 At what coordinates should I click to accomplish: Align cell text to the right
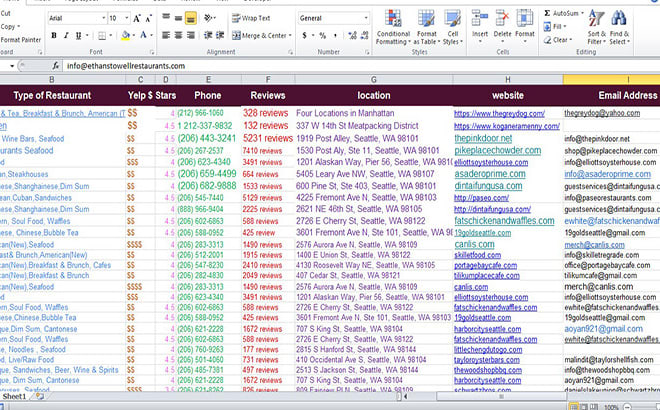(191, 35)
